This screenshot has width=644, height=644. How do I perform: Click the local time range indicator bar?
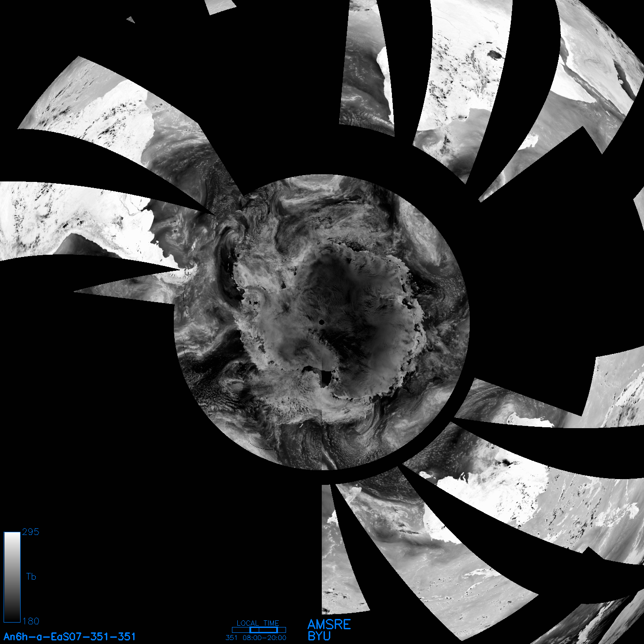point(259,630)
